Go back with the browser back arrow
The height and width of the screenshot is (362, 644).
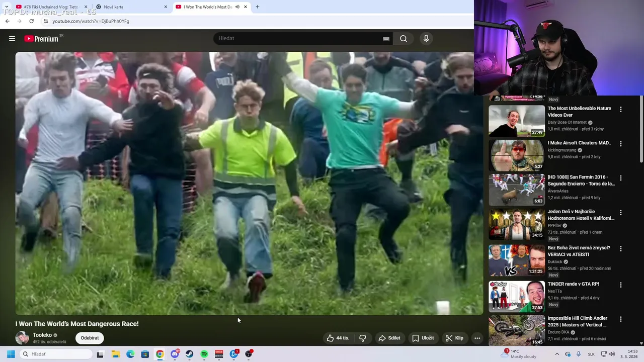point(7,21)
